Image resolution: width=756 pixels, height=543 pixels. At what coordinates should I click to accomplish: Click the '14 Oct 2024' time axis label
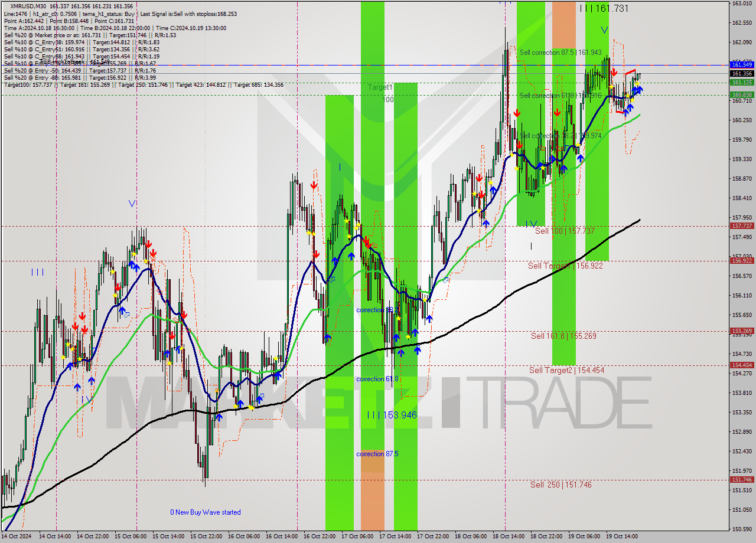(17, 537)
